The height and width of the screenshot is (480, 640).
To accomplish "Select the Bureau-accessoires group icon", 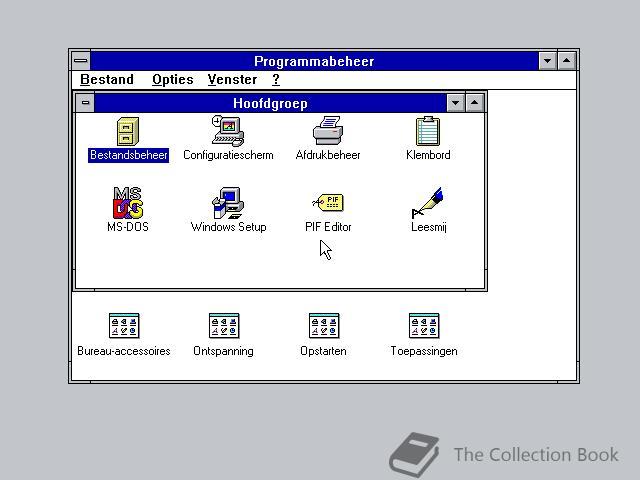I will (124, 326).
